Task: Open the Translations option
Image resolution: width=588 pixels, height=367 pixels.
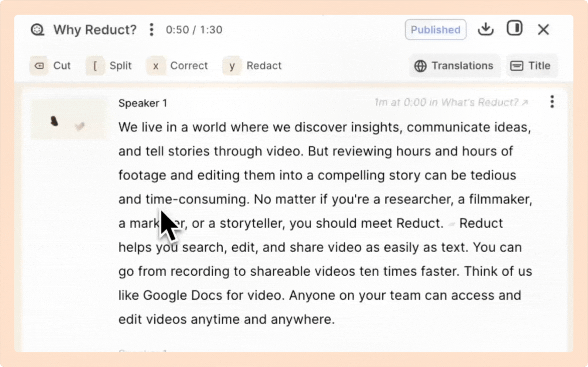Action: coord(454,66)
